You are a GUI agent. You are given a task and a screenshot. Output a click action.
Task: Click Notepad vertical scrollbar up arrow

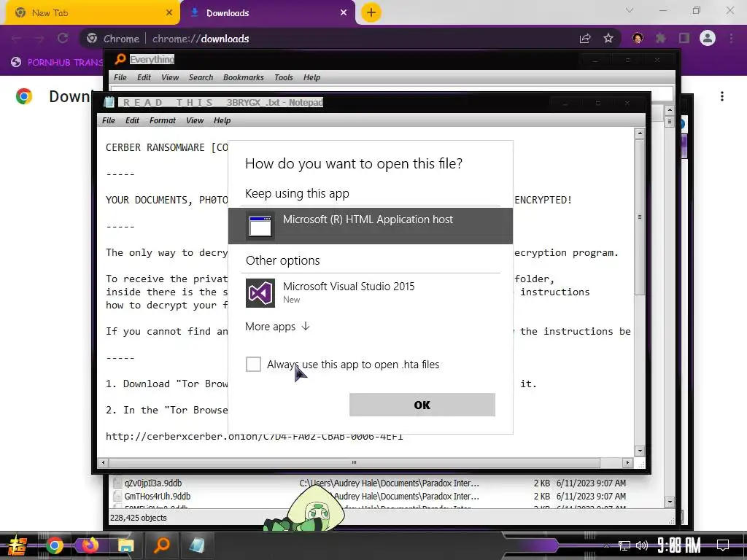click(640, 133)
